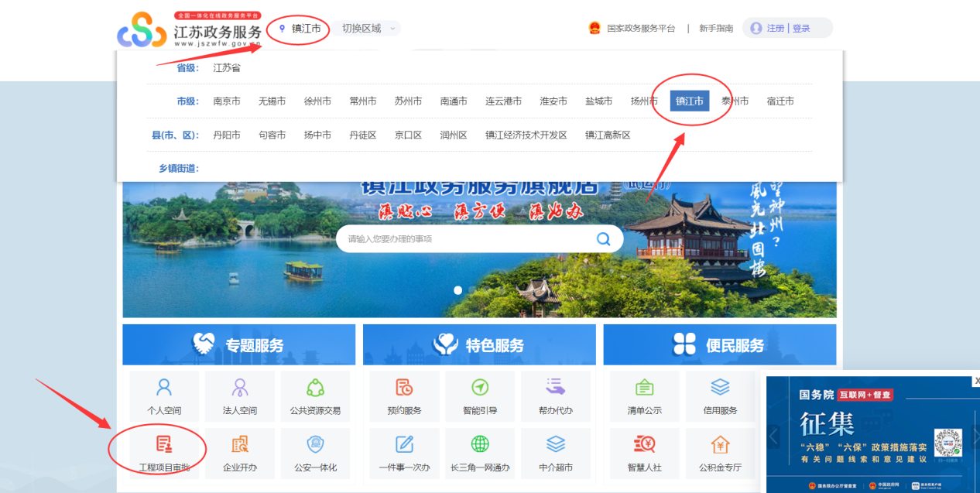The image size is (980, 493).
Task: Open the 新手指南 beginner guide link
Action: click(716, 29)
